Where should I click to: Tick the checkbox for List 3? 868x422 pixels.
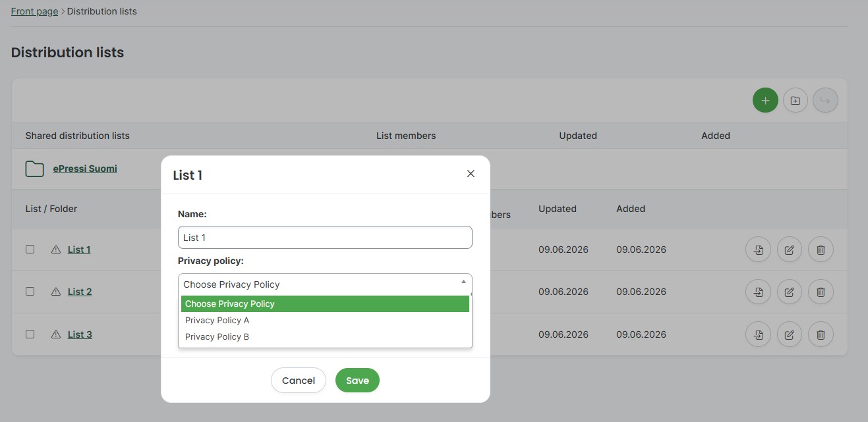(x=30, y=334)
